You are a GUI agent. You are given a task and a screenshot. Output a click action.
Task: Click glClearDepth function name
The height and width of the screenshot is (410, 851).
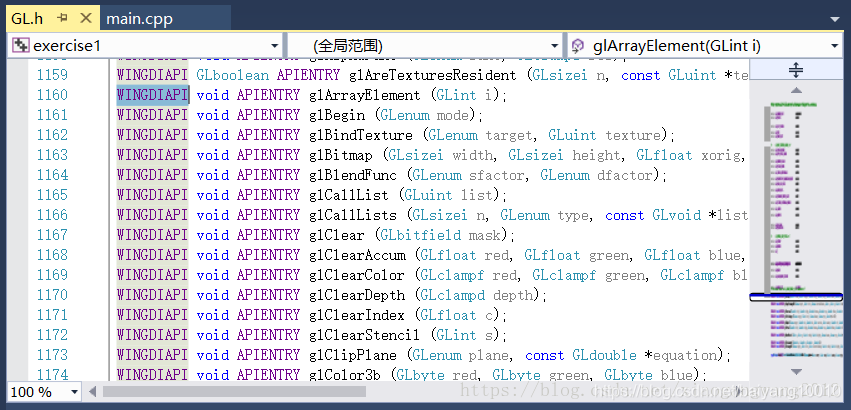[357, 295]
